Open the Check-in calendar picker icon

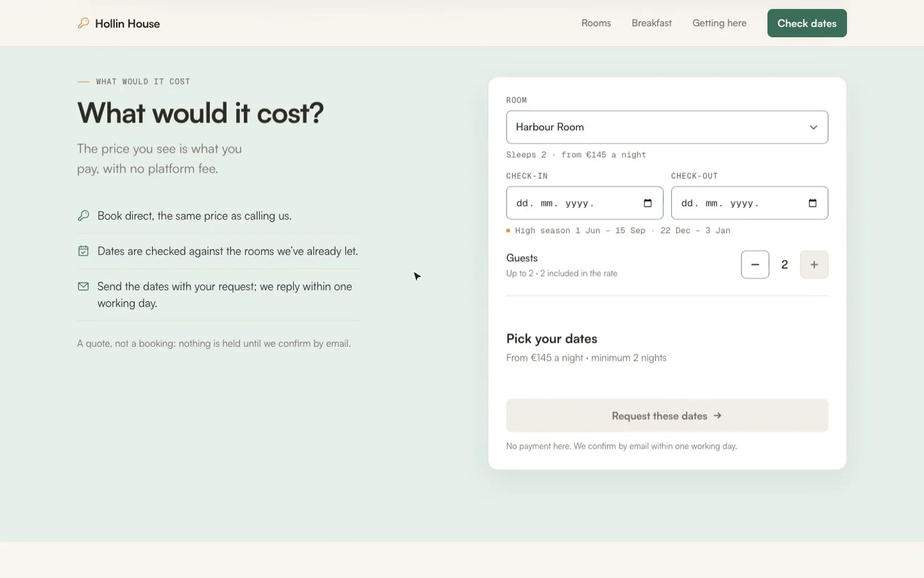click(x=647, y=203)
